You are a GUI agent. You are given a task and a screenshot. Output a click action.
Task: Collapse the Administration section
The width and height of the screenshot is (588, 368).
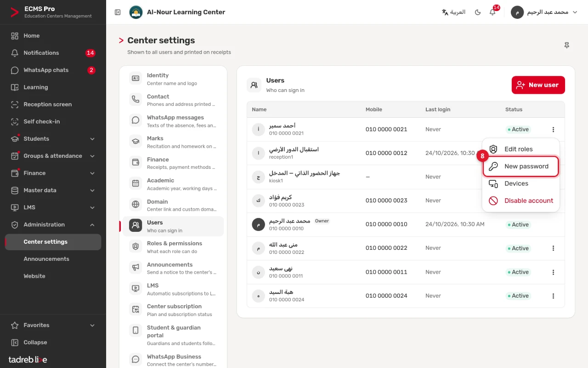tap(53, 224)
